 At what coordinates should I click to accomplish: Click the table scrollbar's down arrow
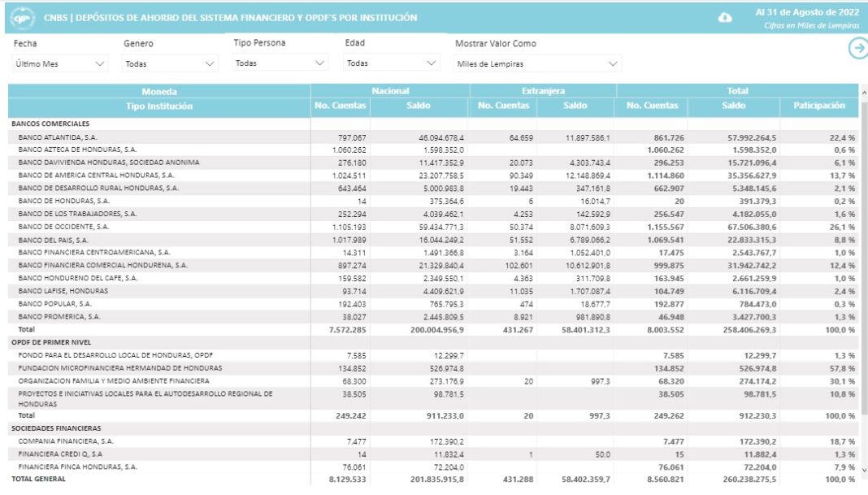coord(863,470)
